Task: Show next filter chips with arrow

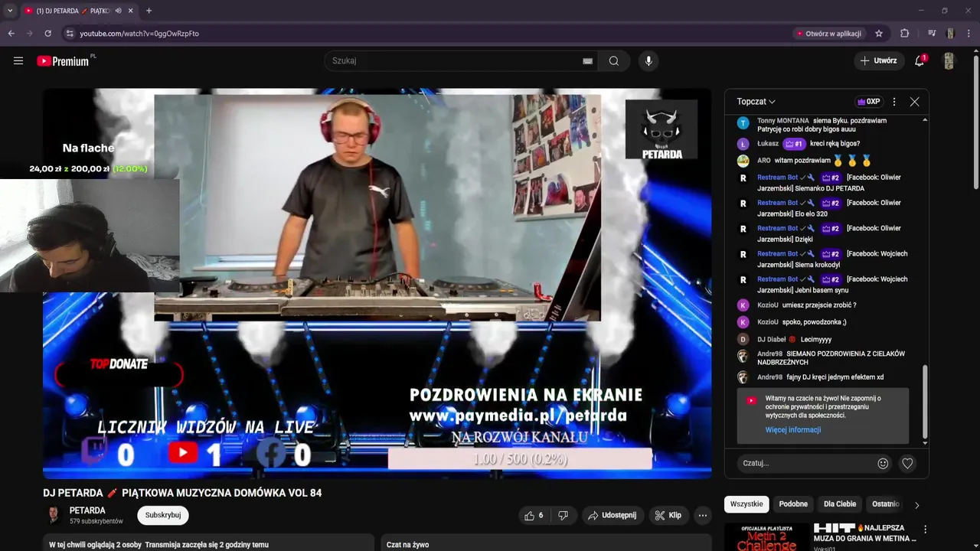Action: coord(916,504)
